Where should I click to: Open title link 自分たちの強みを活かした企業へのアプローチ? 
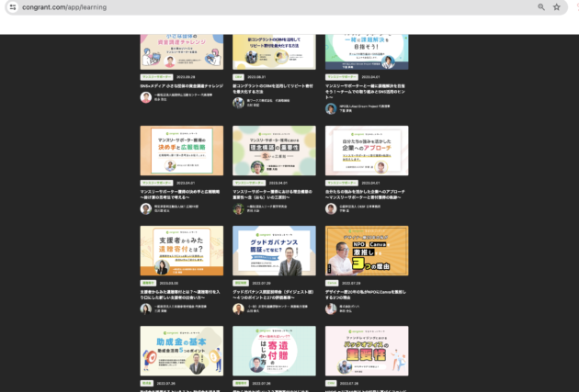365,195
